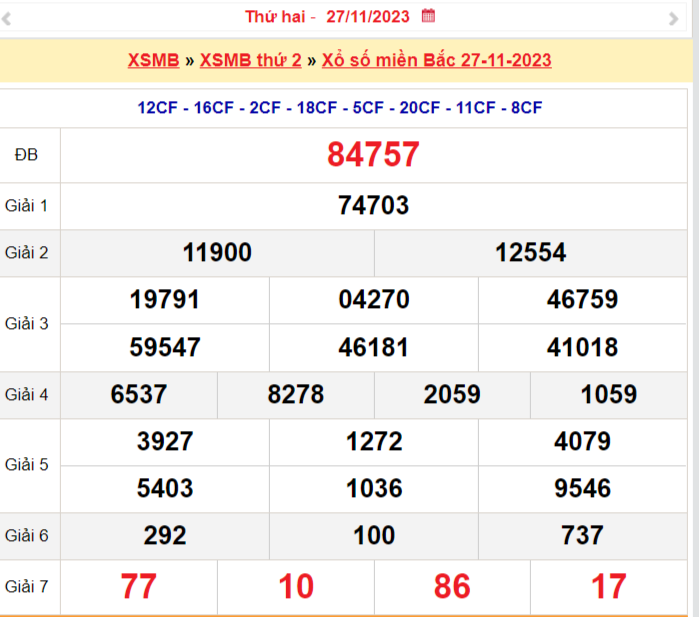The image size is (699, 617).
Task: Click the ĐB row label
Action: (x=28, y=155)
